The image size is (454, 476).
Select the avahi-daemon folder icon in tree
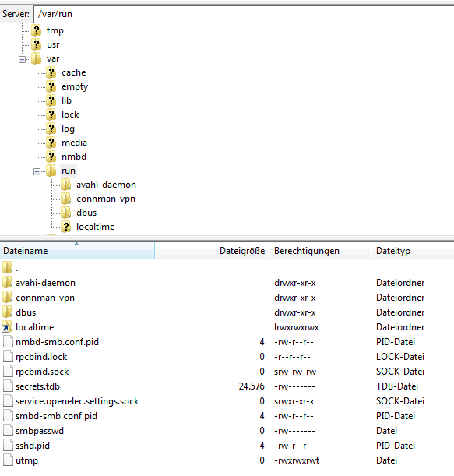tap(66, 185)
